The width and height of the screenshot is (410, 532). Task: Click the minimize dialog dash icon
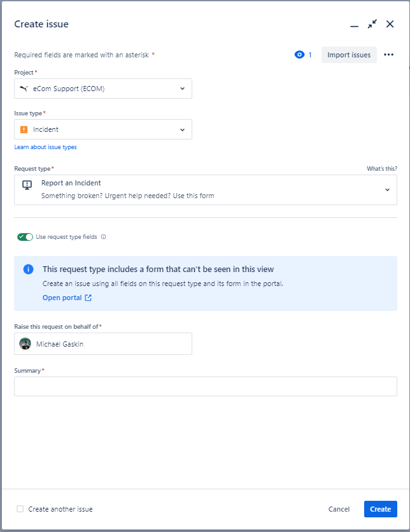[x=355, y=25]
